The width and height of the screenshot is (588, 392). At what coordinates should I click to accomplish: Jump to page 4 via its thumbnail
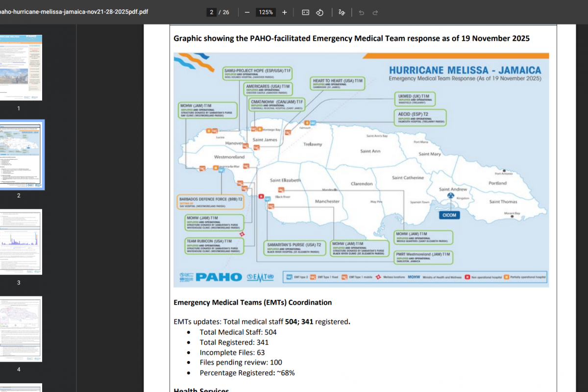pos(22,329)
